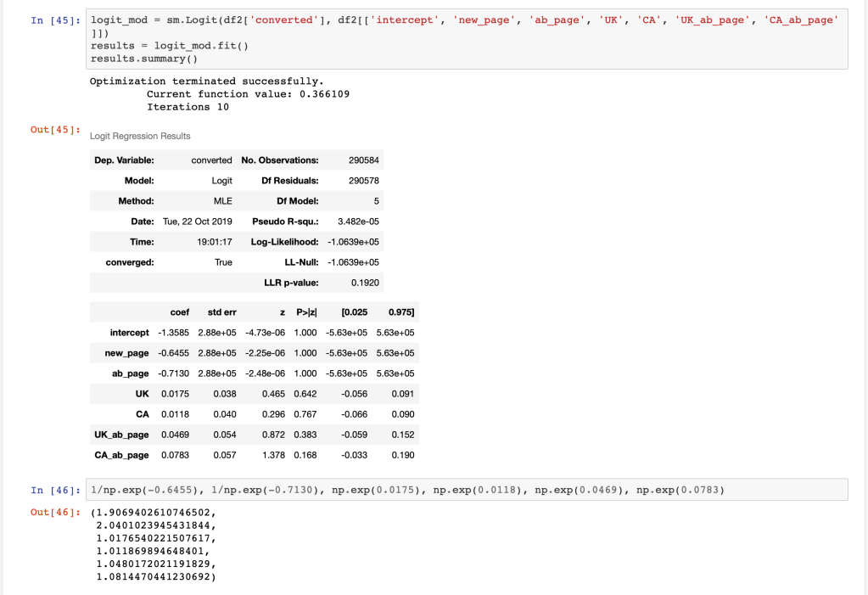Click the LLR p-value label
This screenshot has height=595, width=868.
click(x=292, y=283)
